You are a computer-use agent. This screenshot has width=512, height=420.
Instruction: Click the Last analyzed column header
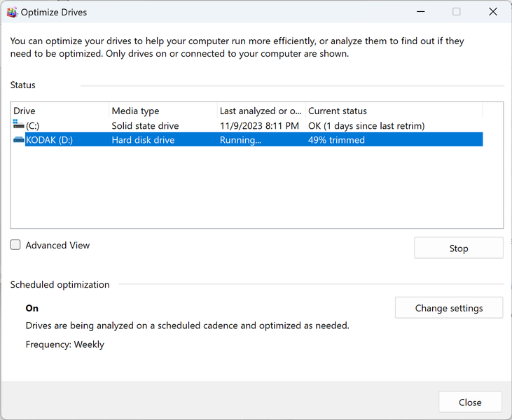261,111
